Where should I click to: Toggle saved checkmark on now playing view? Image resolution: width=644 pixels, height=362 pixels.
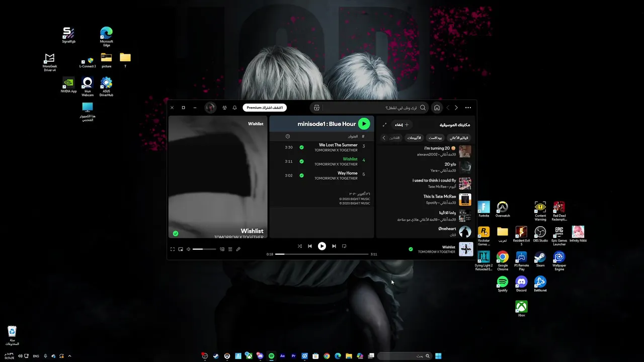click(176, 233)
